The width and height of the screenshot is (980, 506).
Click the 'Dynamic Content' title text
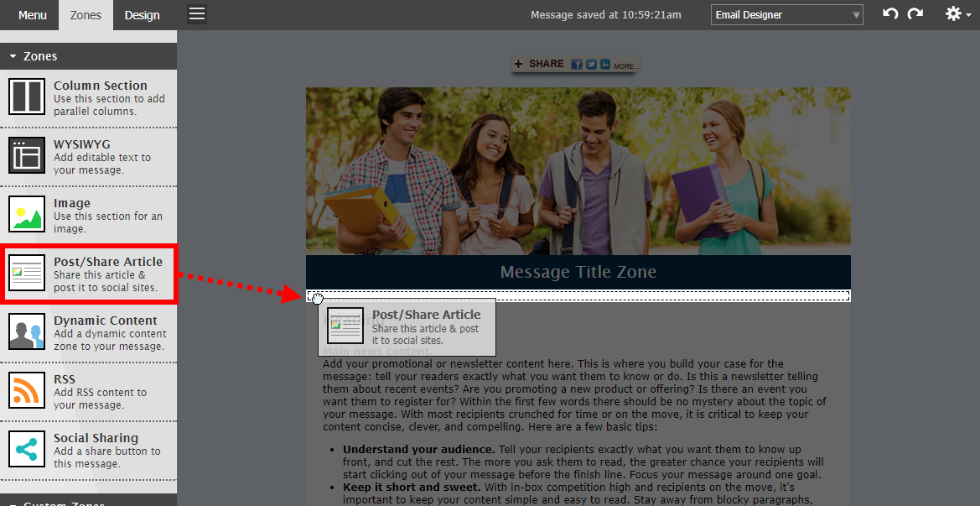point(106,321)
